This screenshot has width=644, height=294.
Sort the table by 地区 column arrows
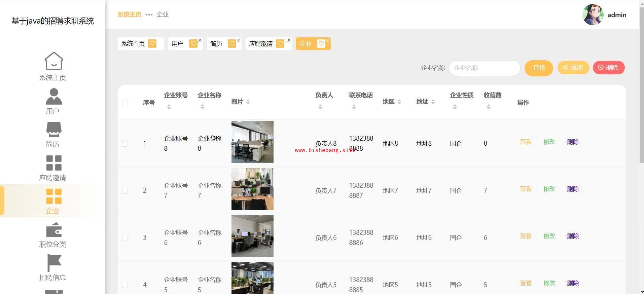click(399, 102)
